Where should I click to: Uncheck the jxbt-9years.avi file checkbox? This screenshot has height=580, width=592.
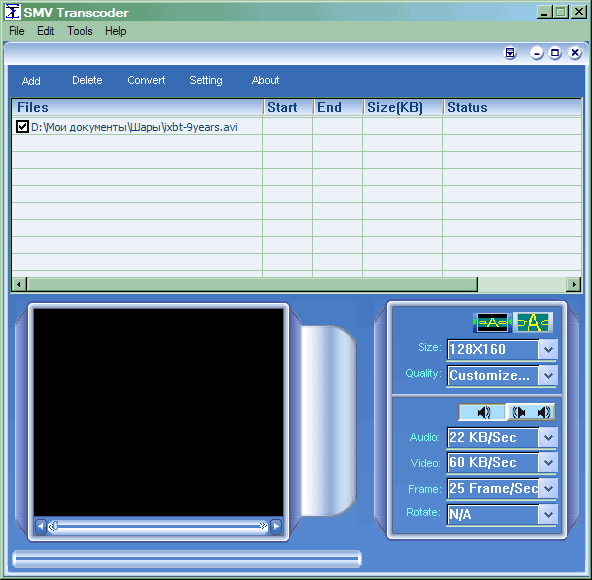click(x=22, y=126)
